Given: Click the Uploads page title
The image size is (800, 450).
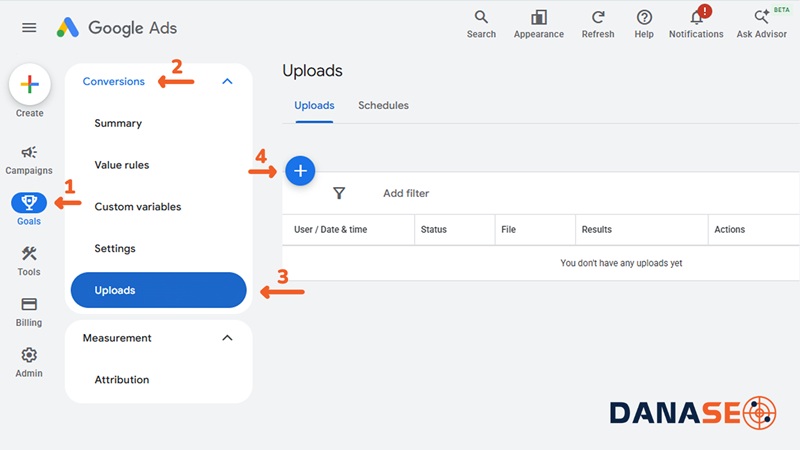Looking at the screenshot, I should [x=312, y=70].
